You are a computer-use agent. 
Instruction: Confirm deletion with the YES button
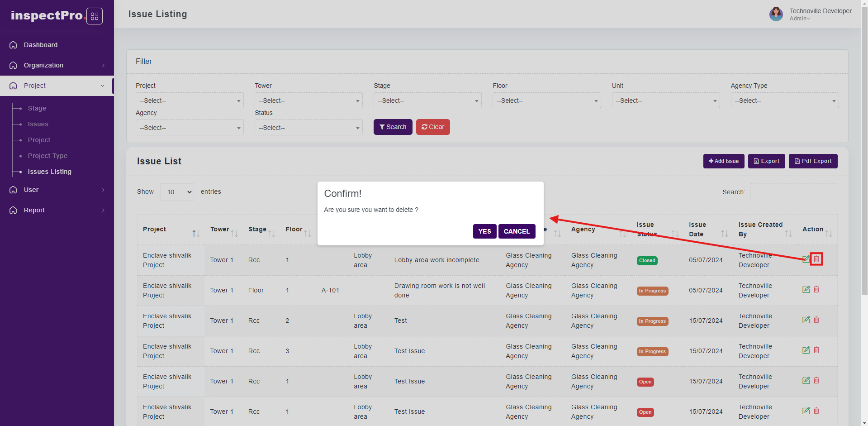(x=484, y=231)
